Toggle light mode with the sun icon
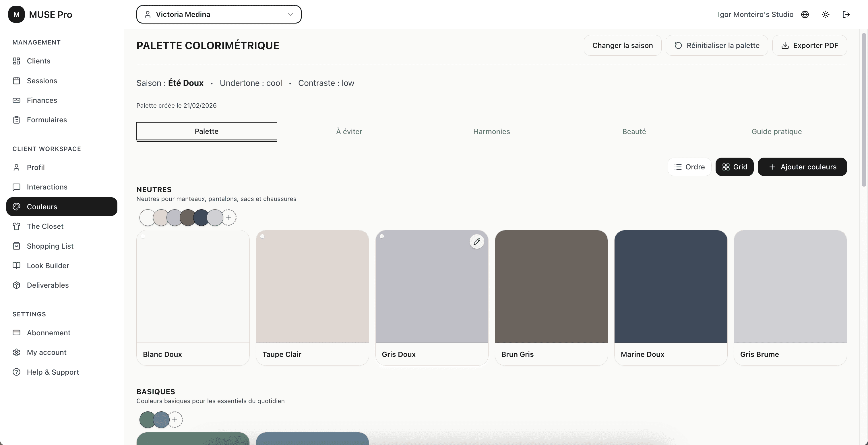The height and width of the screenshot is (445, 868). (825, 14)
